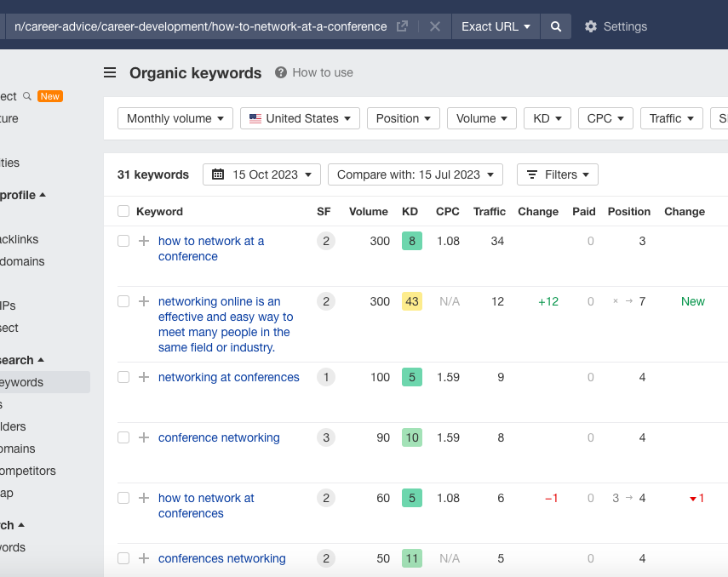Select checkbox for 'conferences networking' row
The height and width of the screenshot is (577, 728).
[123, 558]
